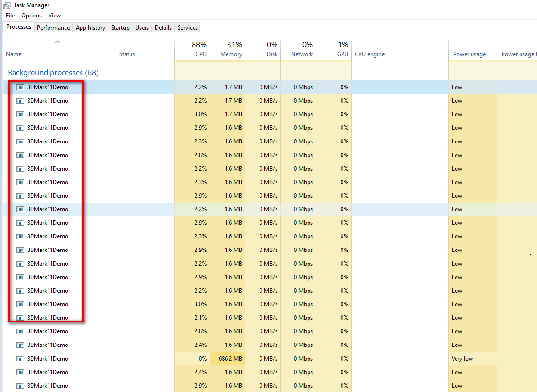Open the File menu

click(x=10, y=16)
